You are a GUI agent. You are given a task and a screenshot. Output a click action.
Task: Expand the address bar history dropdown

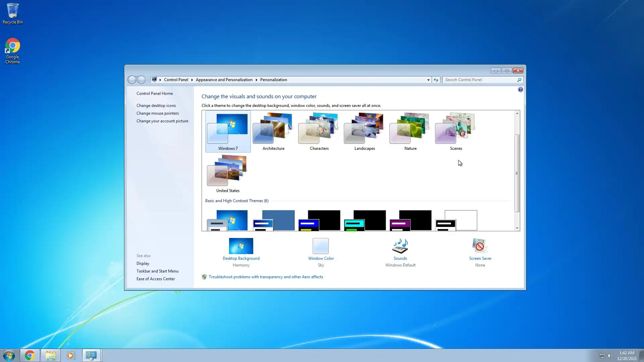tap(428, 80)
